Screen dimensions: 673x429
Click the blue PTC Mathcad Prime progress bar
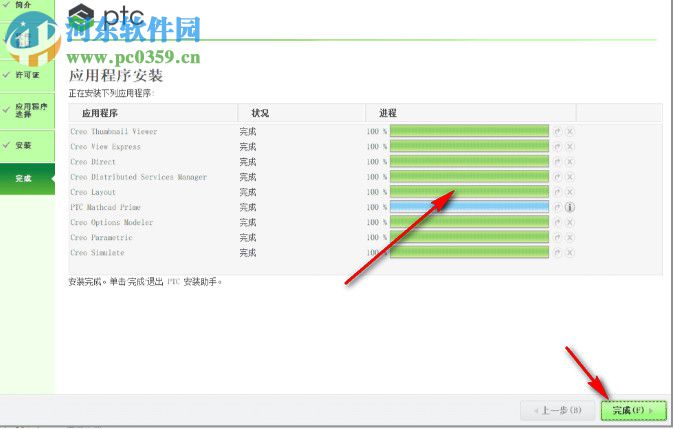(469, 207)
